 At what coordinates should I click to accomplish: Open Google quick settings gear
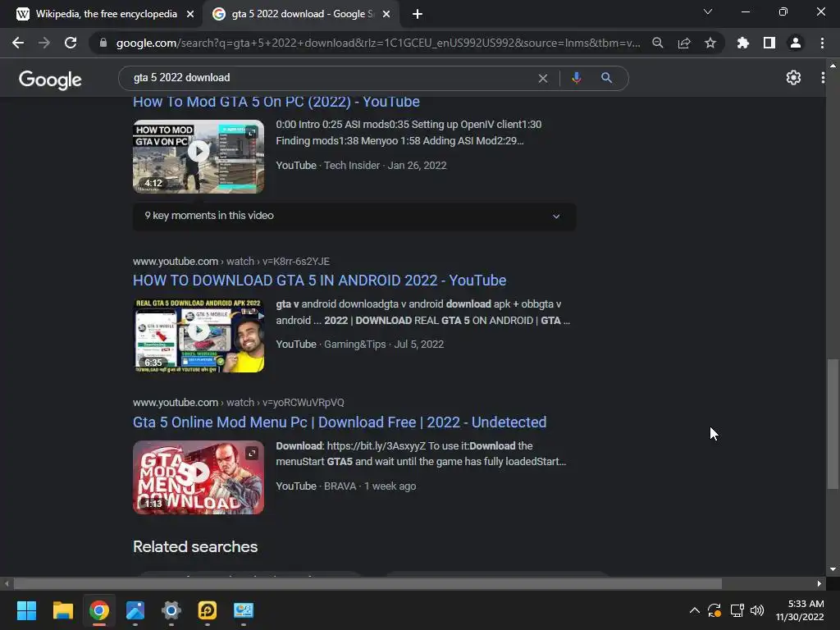(793, 78)
